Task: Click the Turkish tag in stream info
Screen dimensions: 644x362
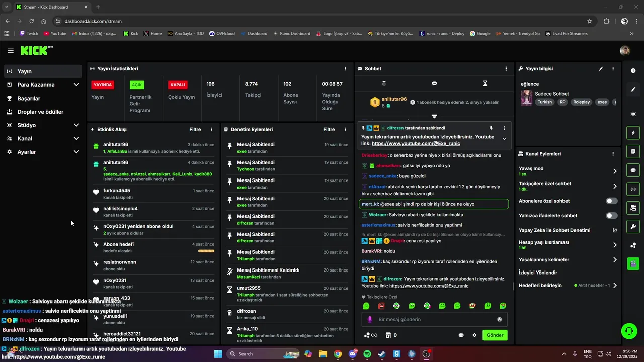Action: (544, 102)
